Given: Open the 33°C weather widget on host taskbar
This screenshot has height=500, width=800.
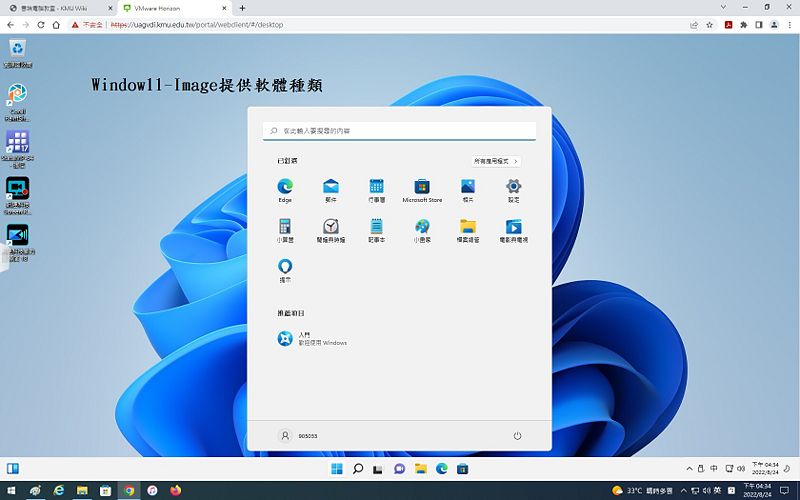Looking at the screenshot, I should 642,491.
